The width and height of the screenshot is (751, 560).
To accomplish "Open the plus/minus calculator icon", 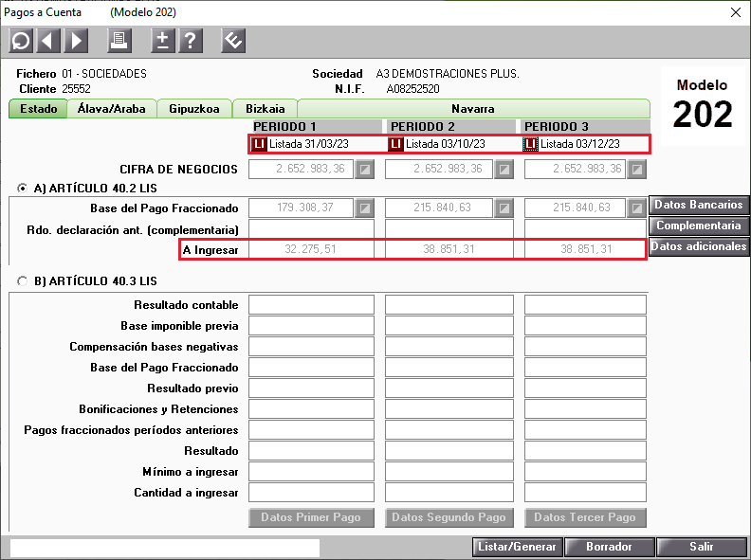I will [163, 41].
